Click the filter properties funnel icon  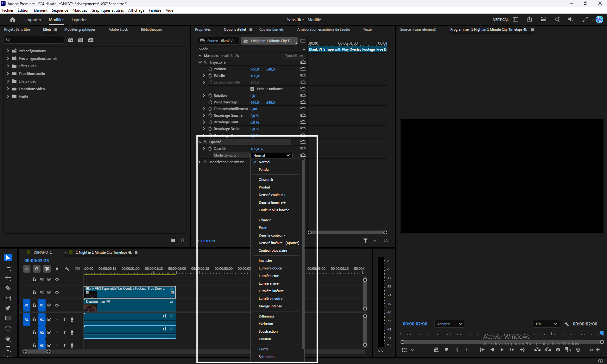tap(365, 241)
